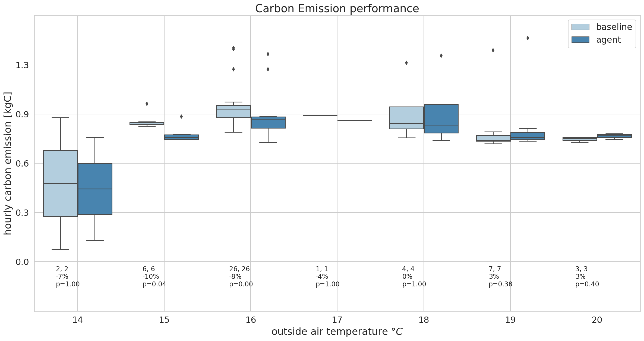Select the chart title 'Carbon Emission performance'
This screenshot has width=644, height=341.
coord(337,8)
